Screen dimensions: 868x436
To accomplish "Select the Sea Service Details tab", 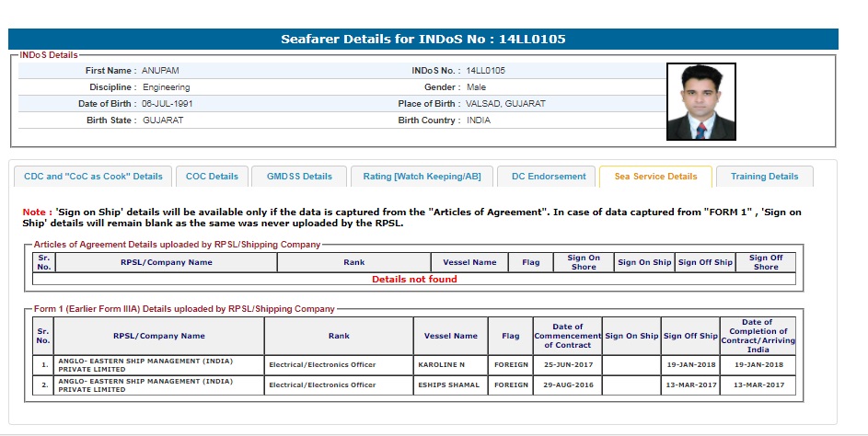I will pyautogui.click(x=655, y=177).
